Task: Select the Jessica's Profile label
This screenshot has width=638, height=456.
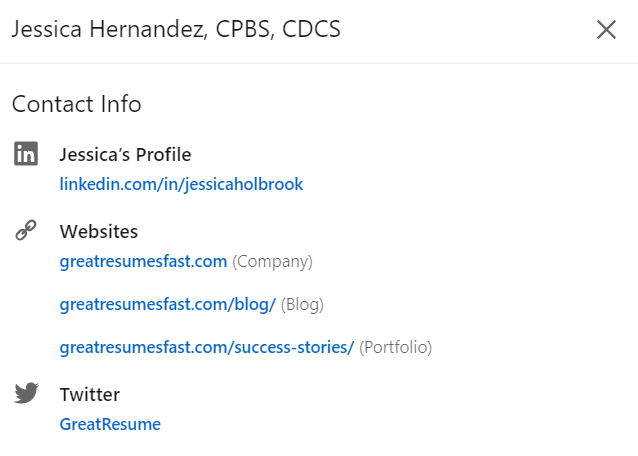Action: (x=125, y=155)
